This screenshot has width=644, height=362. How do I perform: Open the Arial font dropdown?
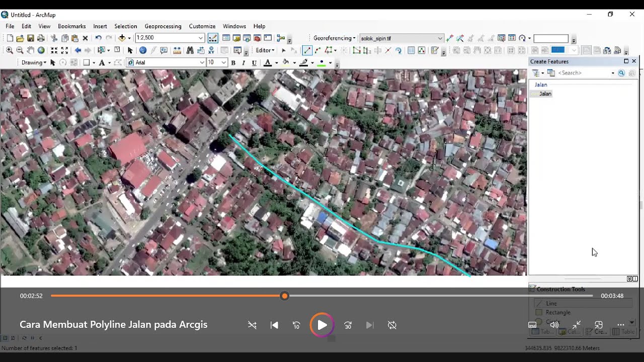pyautogui.click(x=202, y=63)
